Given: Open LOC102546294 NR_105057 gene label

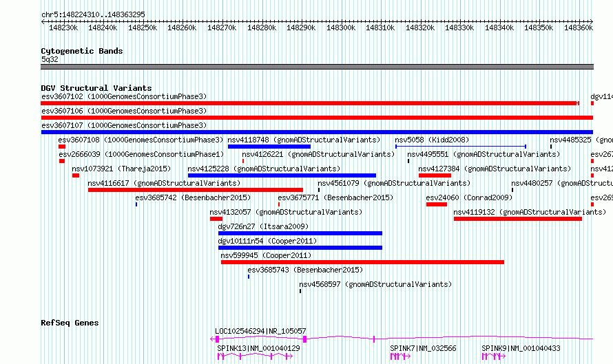Looking at the screenshot, I should [261, 331].
